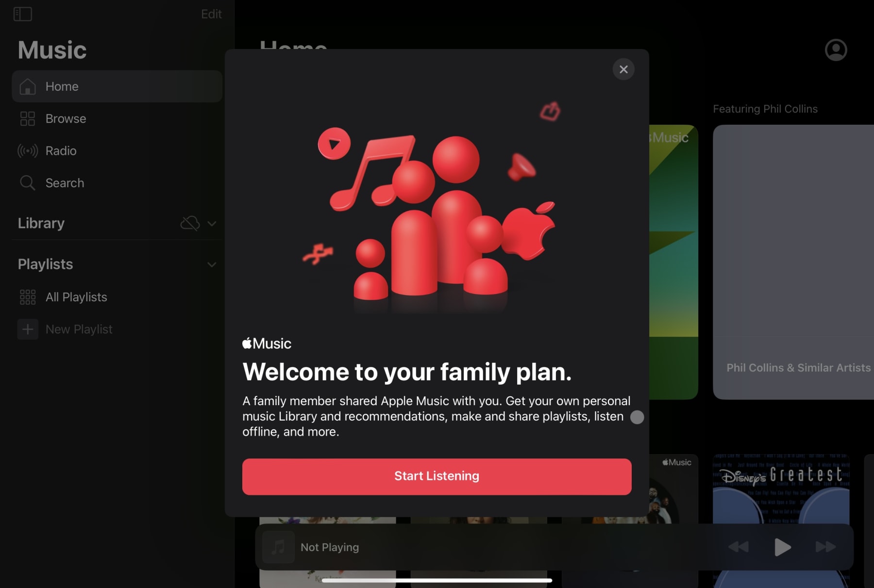Image resolution: width=874 pixels, height=588 pixels.
Task: Click the Search magnifier icon
Action: click(27, 183)
